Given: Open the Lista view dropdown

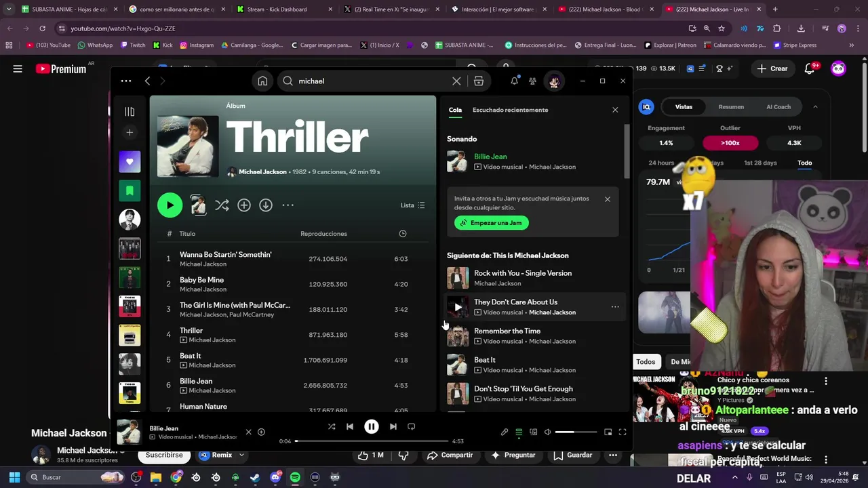Looking at the screenshot, I should (x=412, y=205).
